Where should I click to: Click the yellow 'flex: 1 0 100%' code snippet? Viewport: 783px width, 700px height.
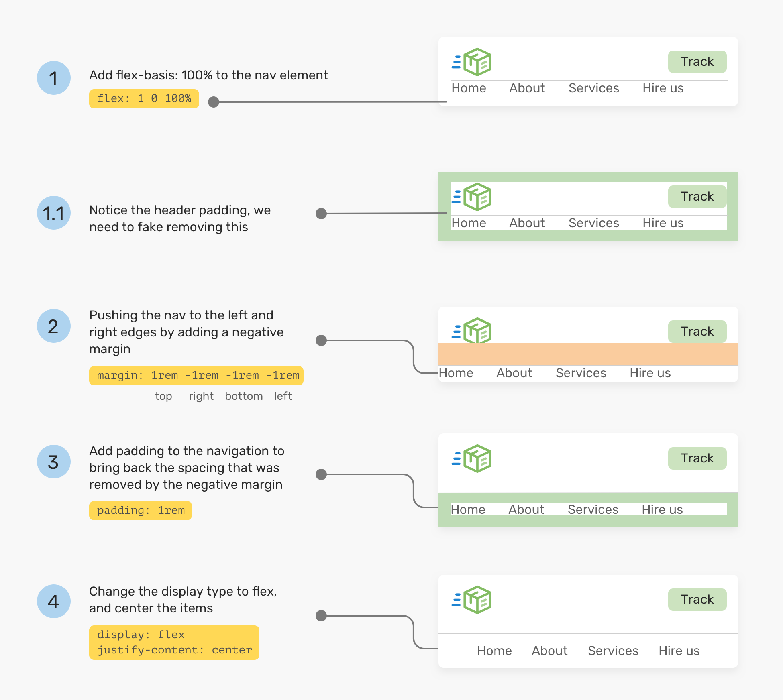(x=144, y=99)
